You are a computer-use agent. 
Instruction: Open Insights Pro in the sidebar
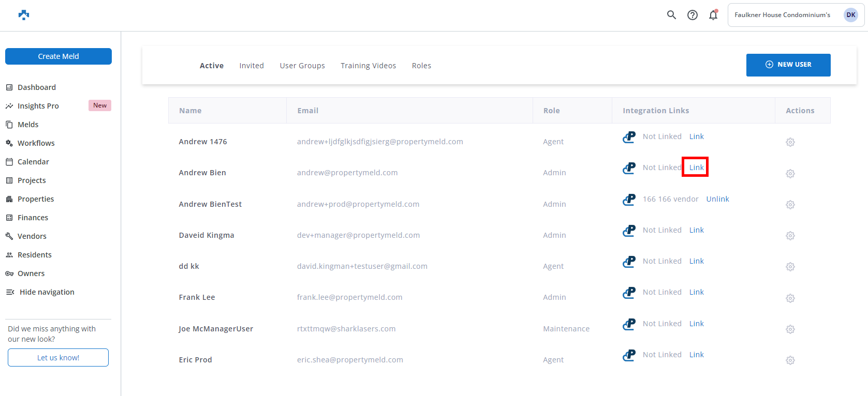click(38, 106)
